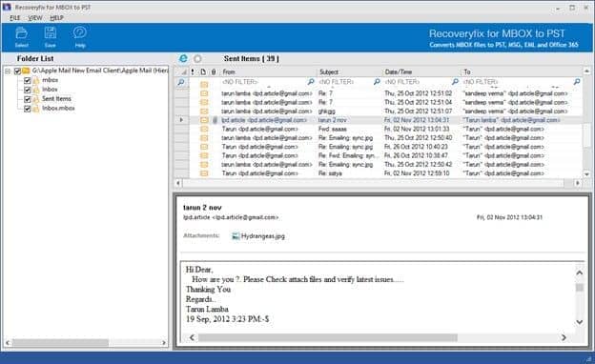Click the mbox folder icon
This screenshot has height=364, width=595.
point(36,80)
